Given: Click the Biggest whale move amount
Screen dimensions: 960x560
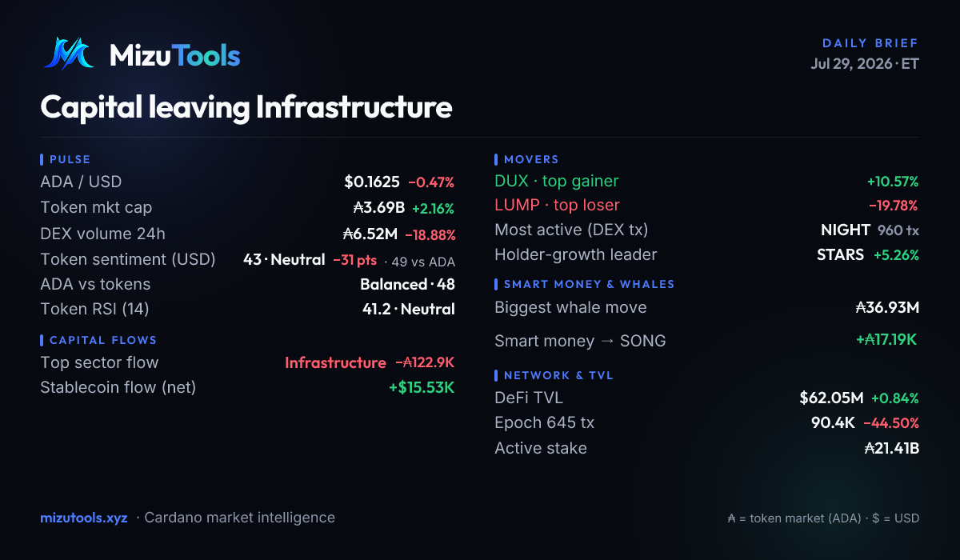Looking at the screenshot, I should click(887, 308).
